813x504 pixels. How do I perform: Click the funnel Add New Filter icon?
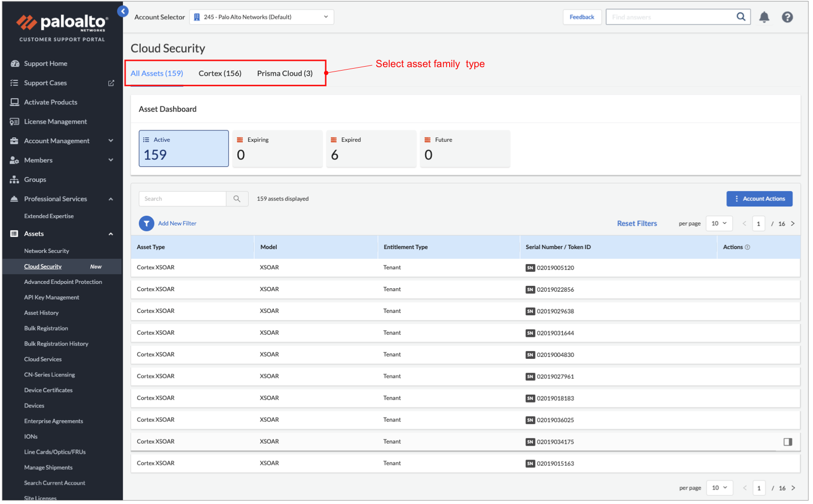(x=146, y=224)
